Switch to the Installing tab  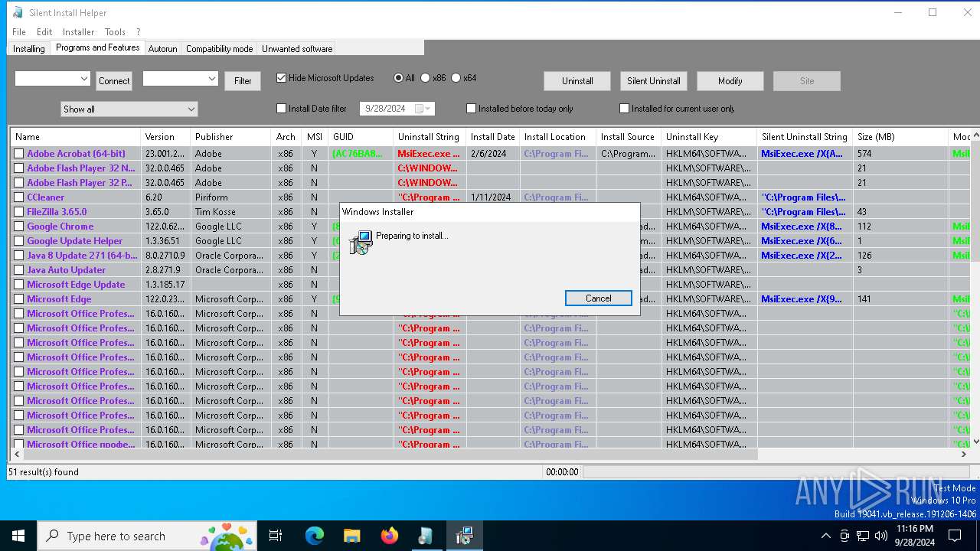coord(29,49)
